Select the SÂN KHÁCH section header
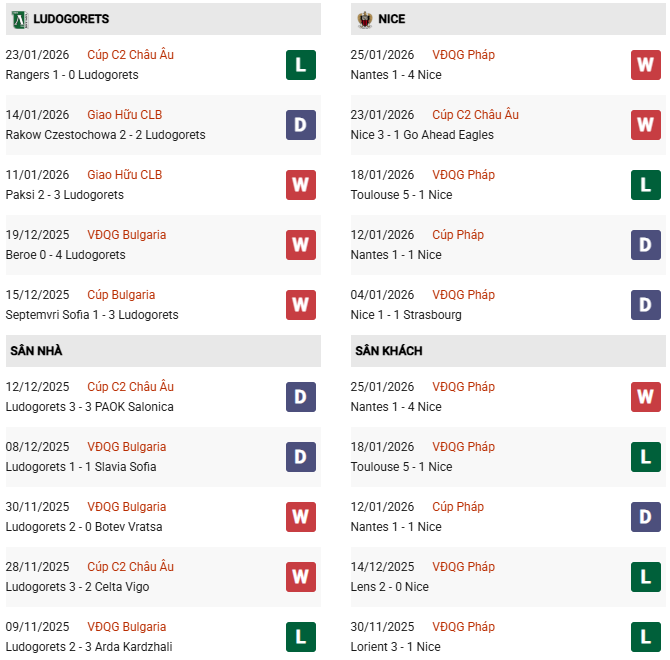Image resolution: width=670 pixels, height=660 pixels. (x=388, y=351)
